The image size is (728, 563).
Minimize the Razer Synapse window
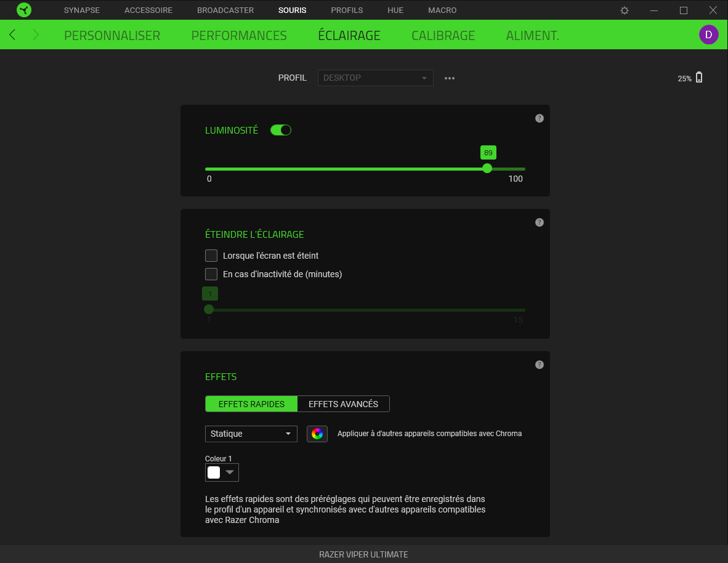(654, 10)
